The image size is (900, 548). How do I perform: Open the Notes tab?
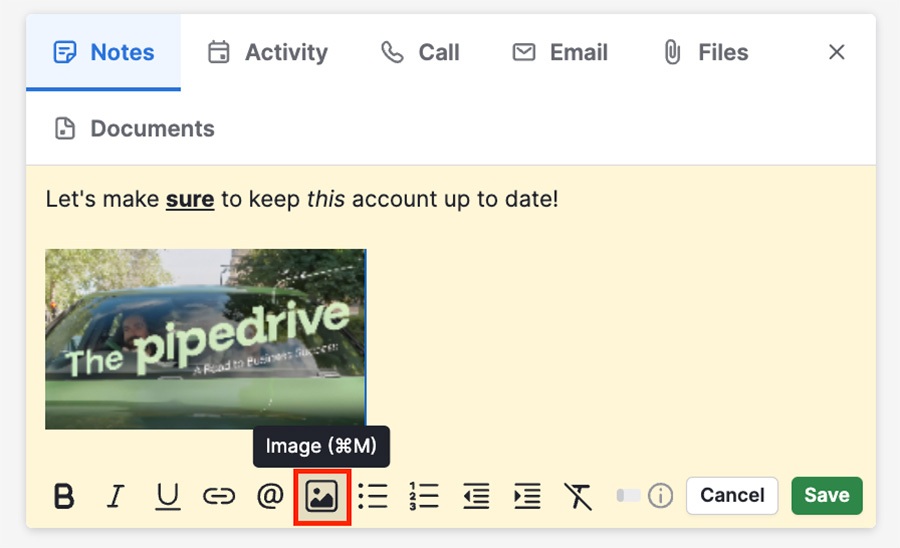[x=103, y=52]
